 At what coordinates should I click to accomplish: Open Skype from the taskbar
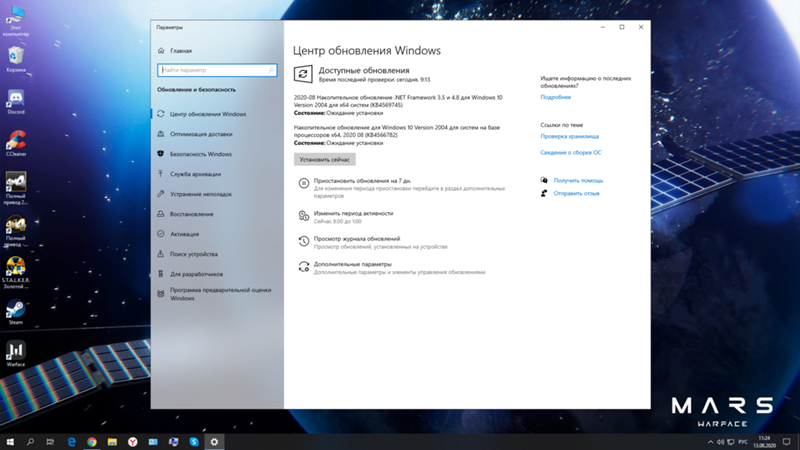click(194, 442)
